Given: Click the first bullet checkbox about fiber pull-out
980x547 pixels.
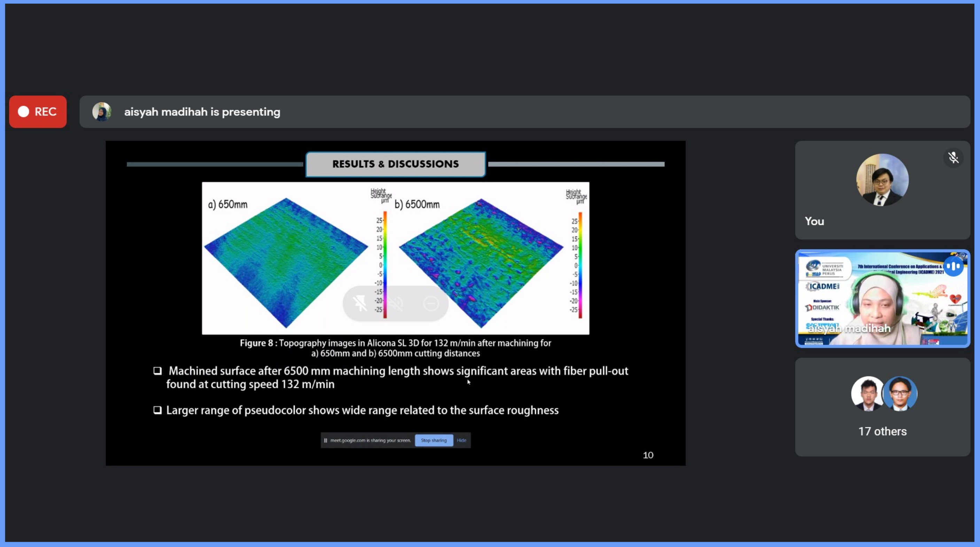Looking at the screenshot, I should (x=157, y=371).
